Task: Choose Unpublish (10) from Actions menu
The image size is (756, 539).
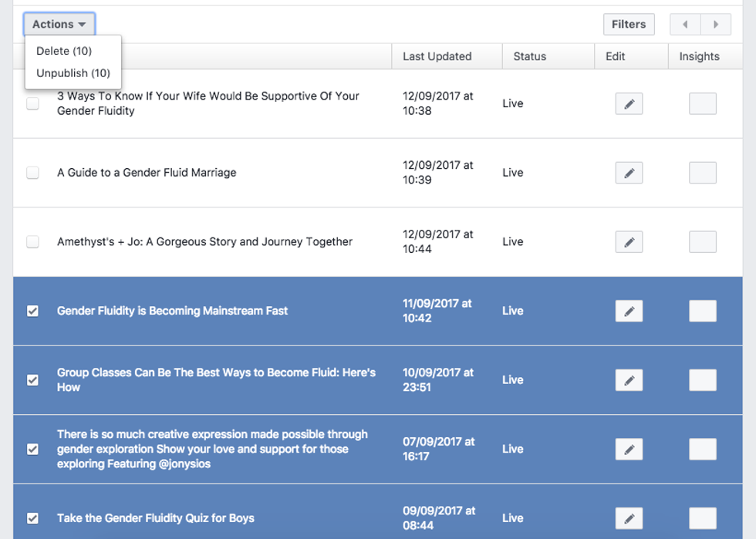Action: 73,73
